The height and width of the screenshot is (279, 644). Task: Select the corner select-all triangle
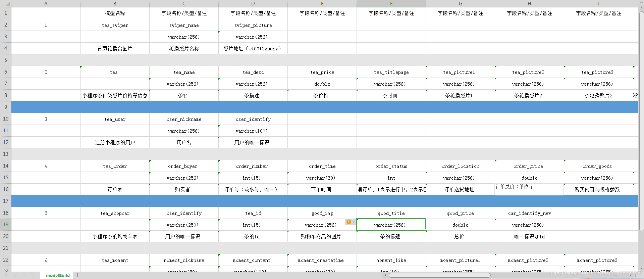pyautogui.click(x=6, y=4)
